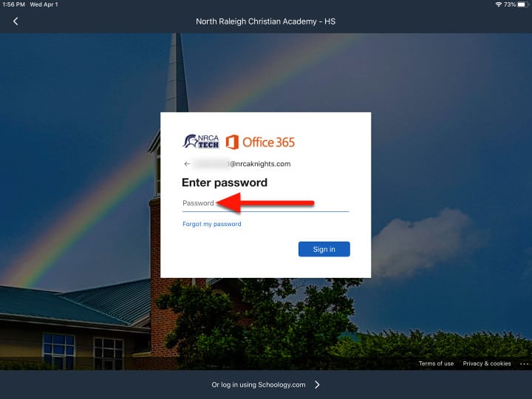Click the Enter password heading
Image resolution: width=532 pixels, height=399 pixels.
pos(225,183)
